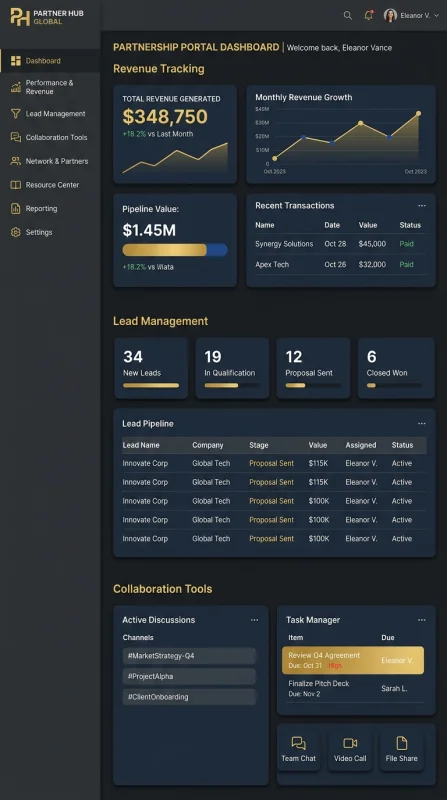Image resolution: width=447 pixels, height=800 pixels.
Task: Click the Dashboard grid icon
Action: pos(16,61)
